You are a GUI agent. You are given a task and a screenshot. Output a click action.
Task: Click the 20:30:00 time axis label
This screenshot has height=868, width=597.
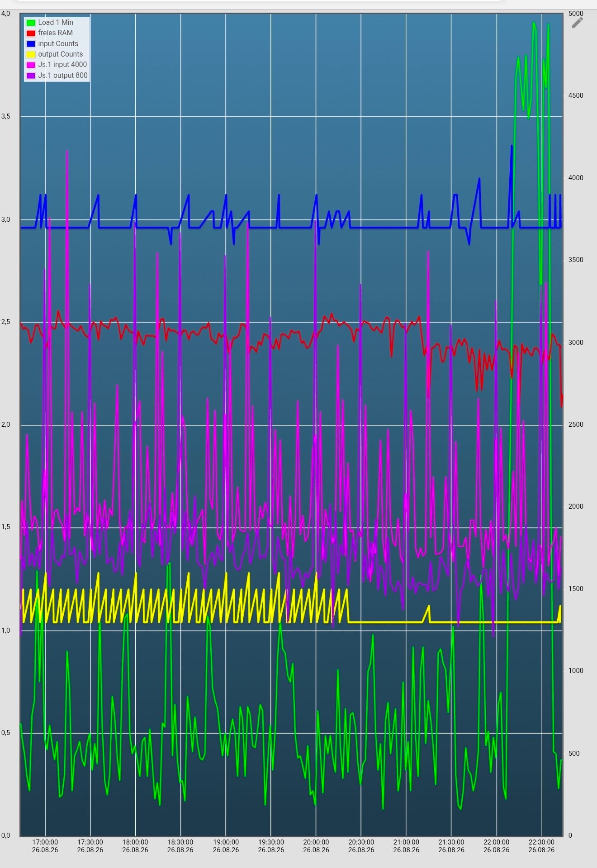pyautogui.click(x=361, y=846)
